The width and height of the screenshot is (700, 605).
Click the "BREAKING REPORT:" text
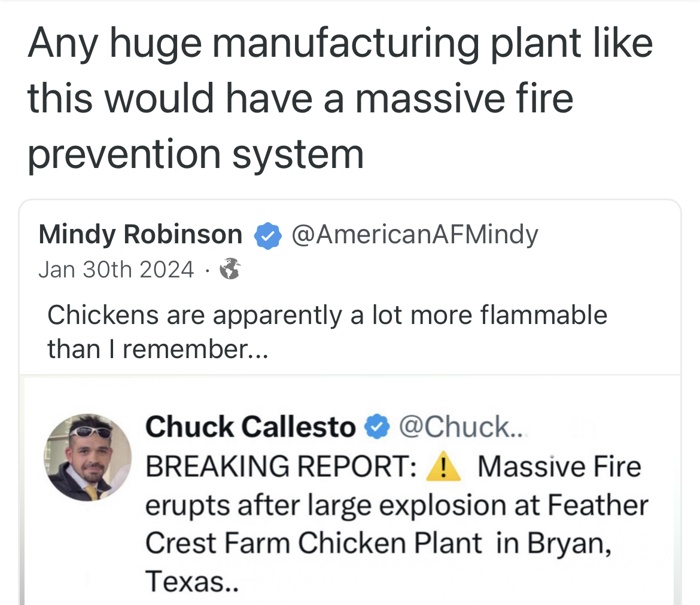point(281,467)
